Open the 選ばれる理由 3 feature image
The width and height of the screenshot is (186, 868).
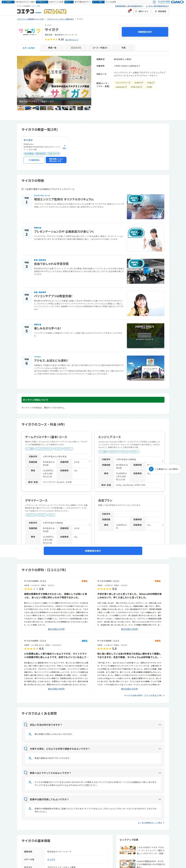pyautogui.click(x=145, y=271)
